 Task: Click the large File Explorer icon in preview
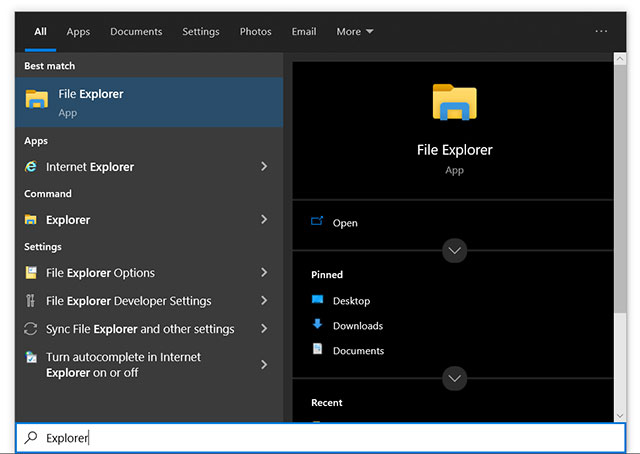click(454, 103)
